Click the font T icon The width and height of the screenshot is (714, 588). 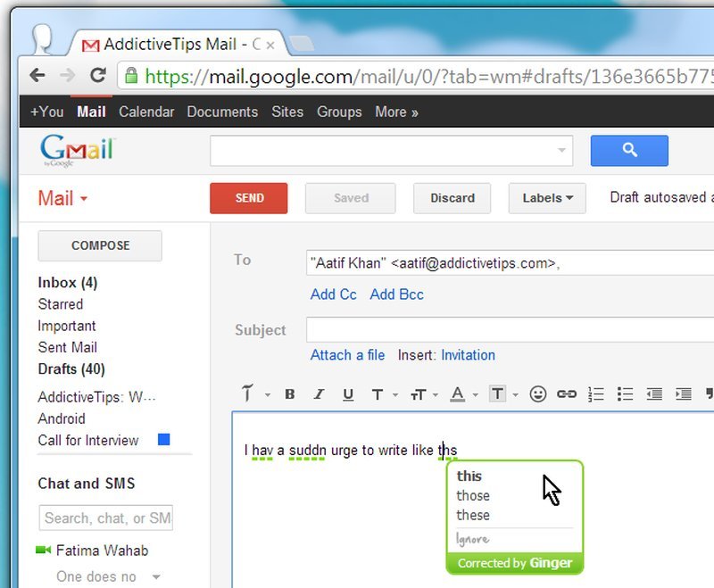pyautogui.click(x=377, y=394)
